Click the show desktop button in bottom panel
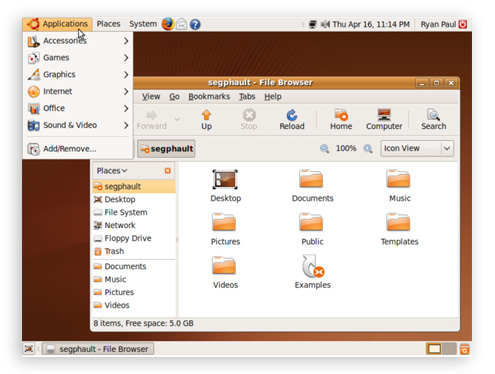495x374 pixels. tap(29, 349)
